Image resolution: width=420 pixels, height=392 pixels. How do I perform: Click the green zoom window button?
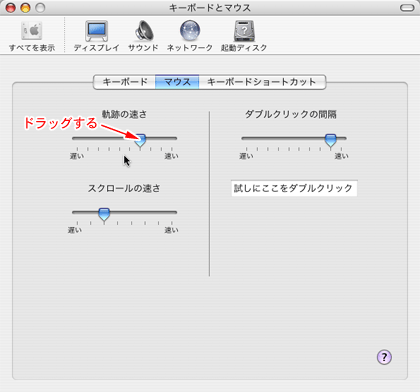40,8
